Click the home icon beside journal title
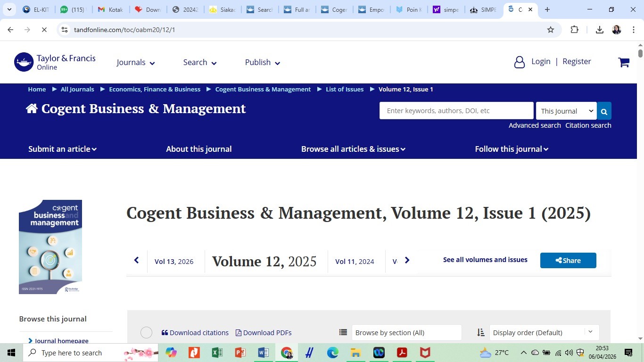Image resolution: width=644 pixels, height=362 pixels. tap(32, 109)
